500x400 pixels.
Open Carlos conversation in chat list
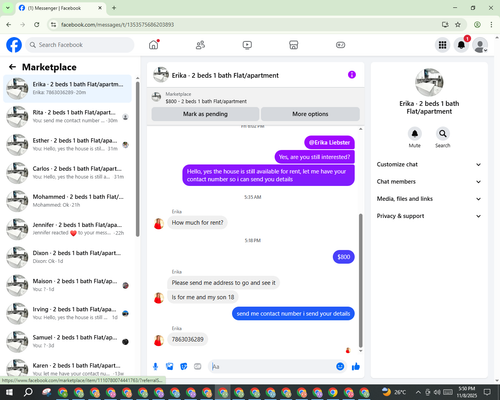click(x=68, y=173)
